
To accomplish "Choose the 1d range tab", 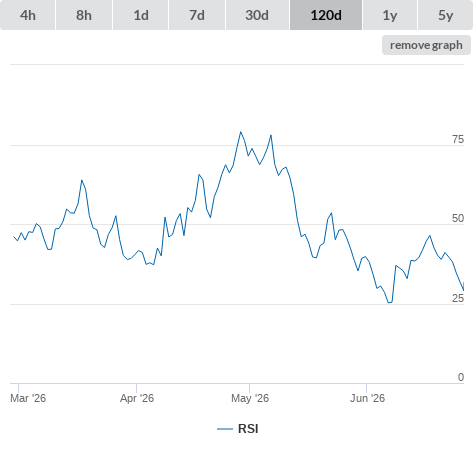I will (x=141, y=15).
